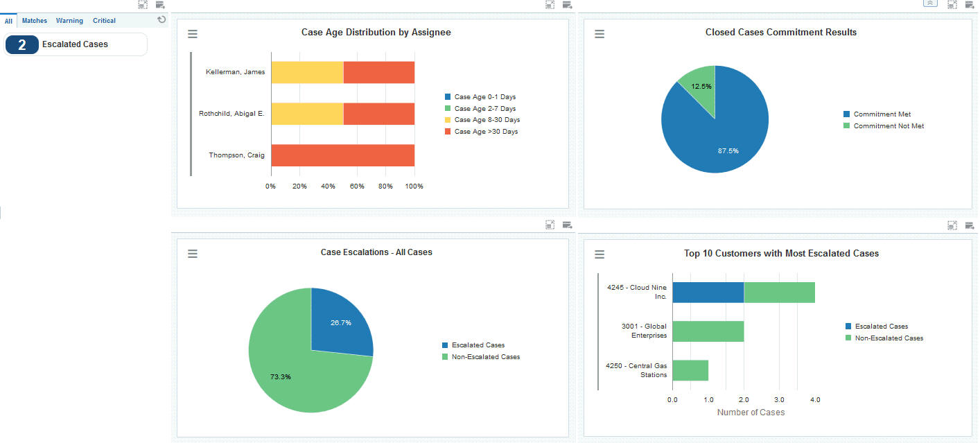Click Kellerman yellow 8-30 Days bar segment
Screen dimensions: 980x443
307,72
